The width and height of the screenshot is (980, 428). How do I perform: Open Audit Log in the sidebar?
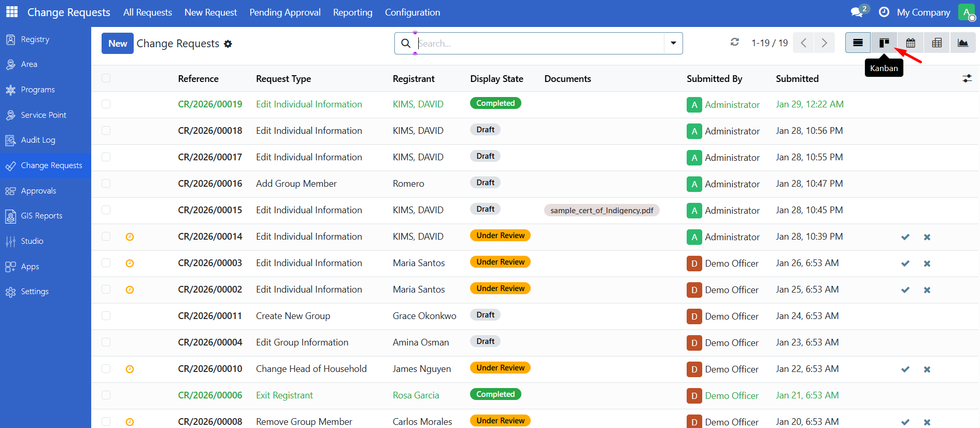(46, 140)
